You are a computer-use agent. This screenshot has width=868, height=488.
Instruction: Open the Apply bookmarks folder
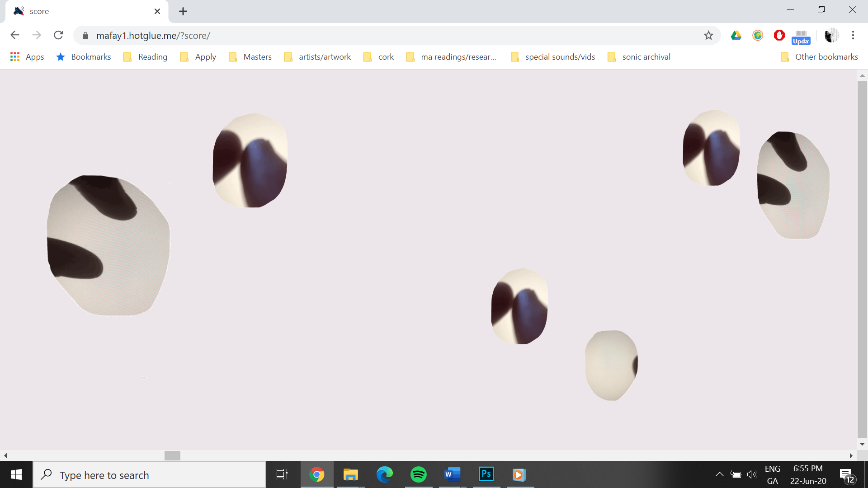point(198,57)
